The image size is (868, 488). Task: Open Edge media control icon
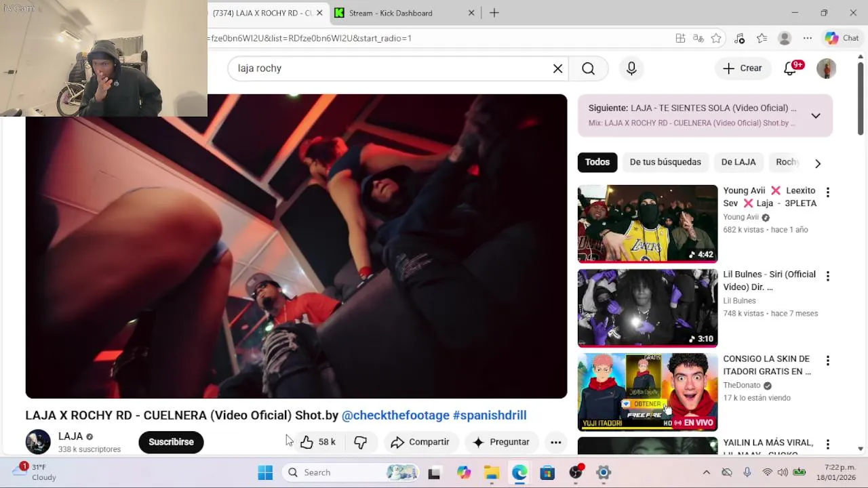tap(739, 38)
